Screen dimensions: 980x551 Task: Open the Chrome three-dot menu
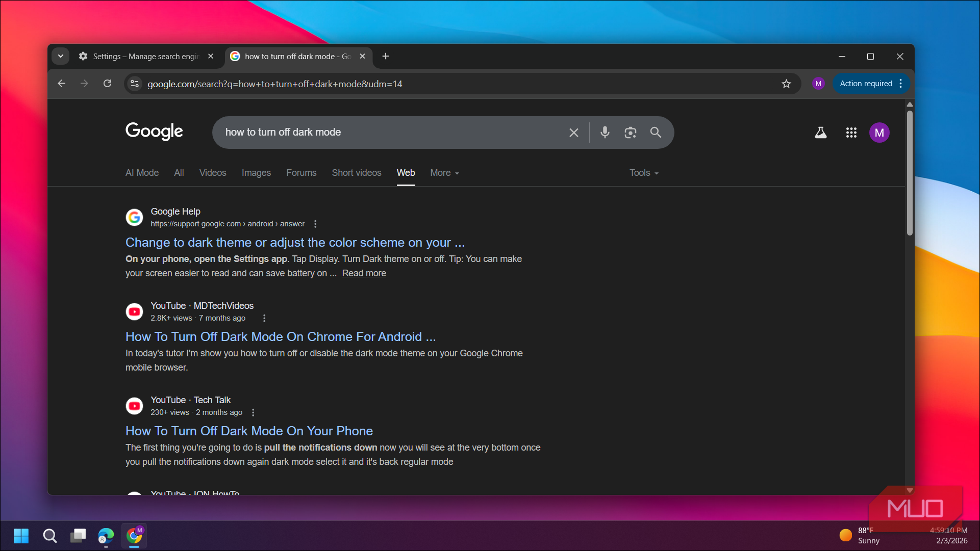[901, 84]
